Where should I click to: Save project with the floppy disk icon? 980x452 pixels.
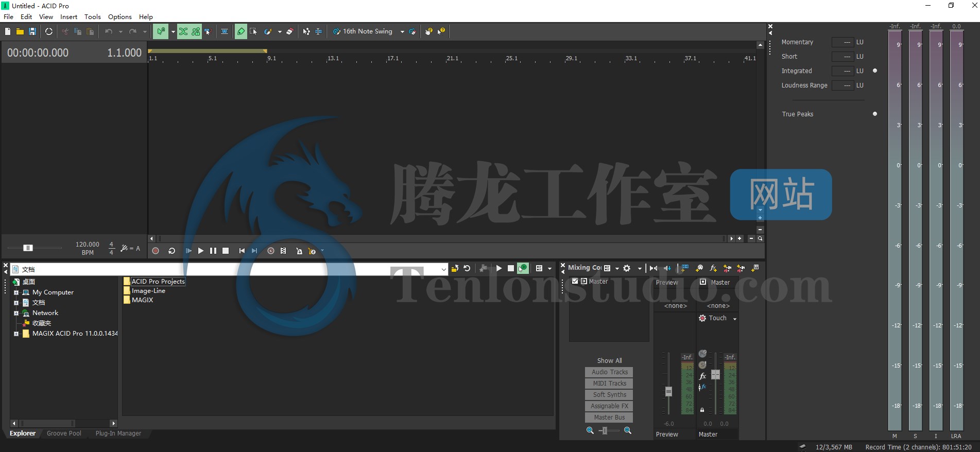pyautogui.click(x=32, y=31)
